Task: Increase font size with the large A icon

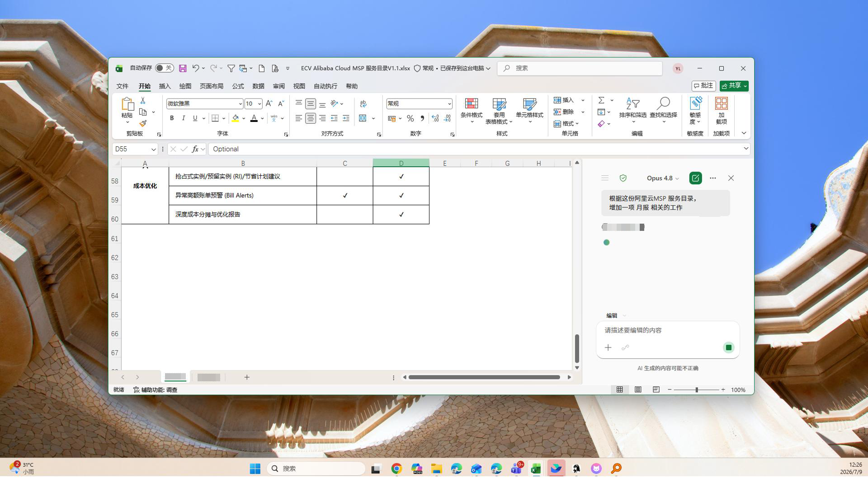Action: coord(269,103)
